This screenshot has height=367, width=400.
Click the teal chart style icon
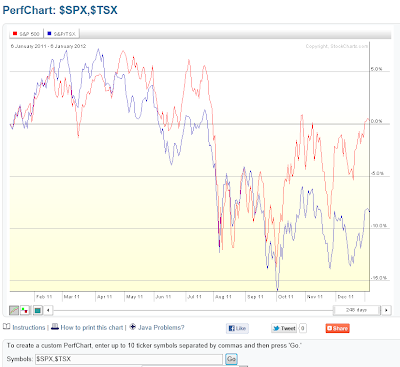tap(38, 310)
